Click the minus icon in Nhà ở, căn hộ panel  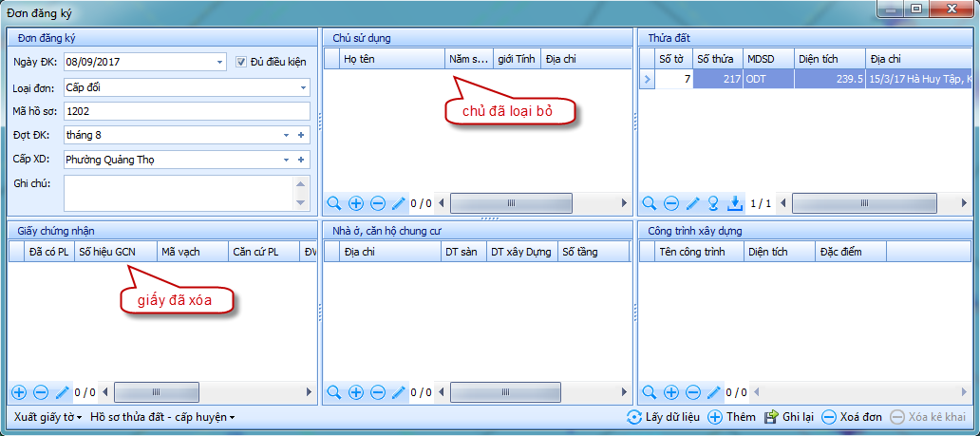click(377, 391)
